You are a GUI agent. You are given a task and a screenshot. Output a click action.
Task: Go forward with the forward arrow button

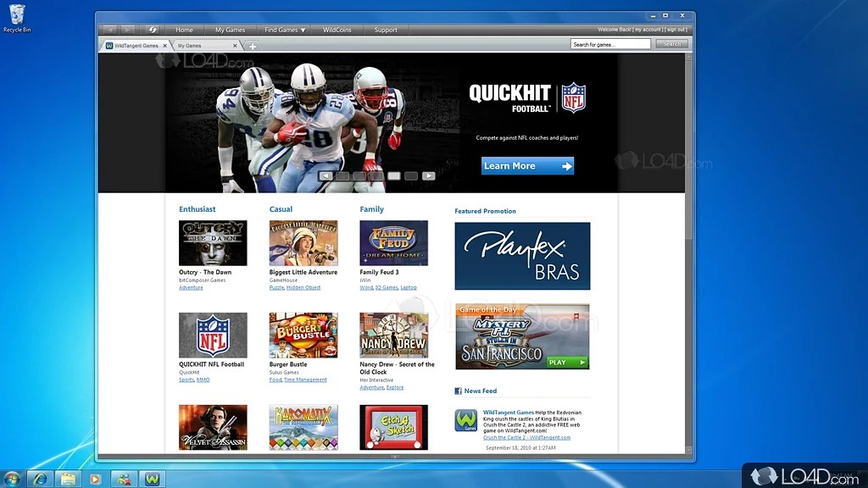(127, 30)
